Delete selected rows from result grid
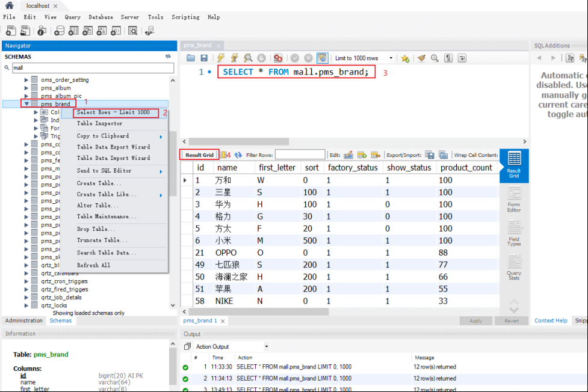 tap(376, 155)
